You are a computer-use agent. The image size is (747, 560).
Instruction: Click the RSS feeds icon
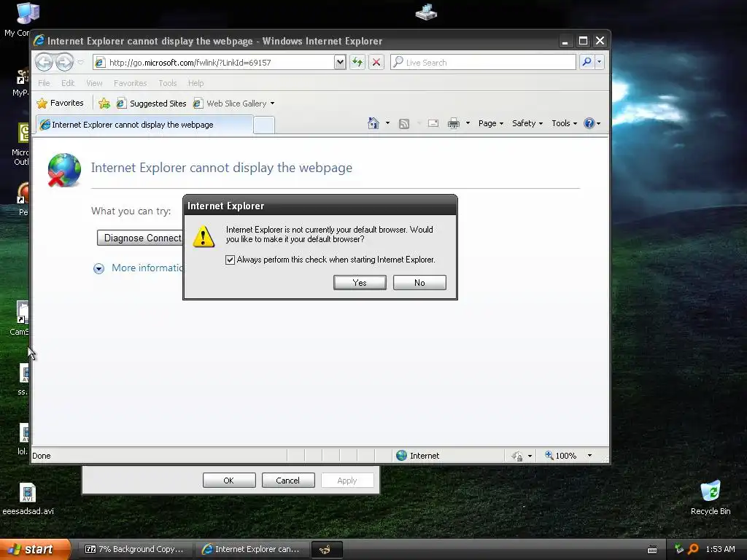click(x=404, y=124)
